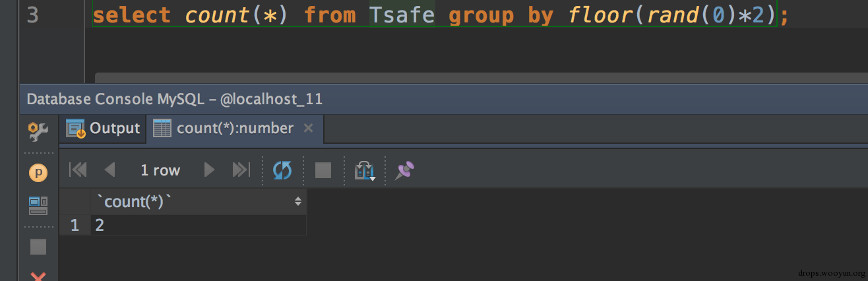The width and height of the screenshot is (868, 281).
Task: Click the editor horizontal scrollbar
Action: pyautogui.click(x=462, y=78)
